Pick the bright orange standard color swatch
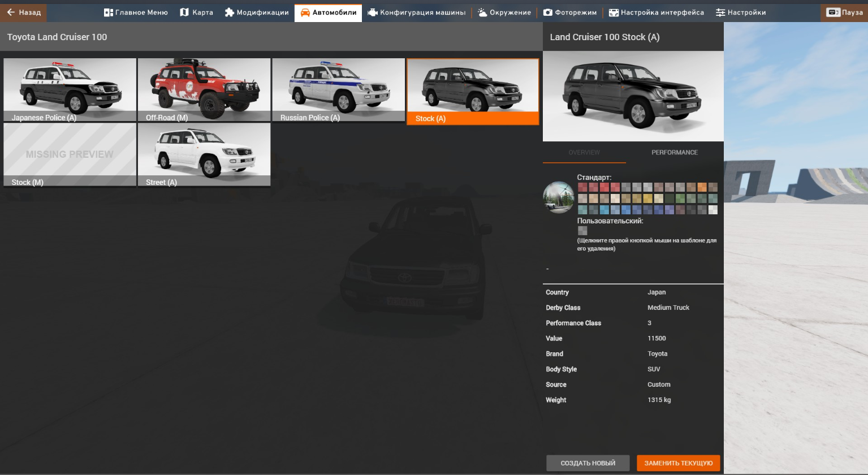 (x=702, y=187)
